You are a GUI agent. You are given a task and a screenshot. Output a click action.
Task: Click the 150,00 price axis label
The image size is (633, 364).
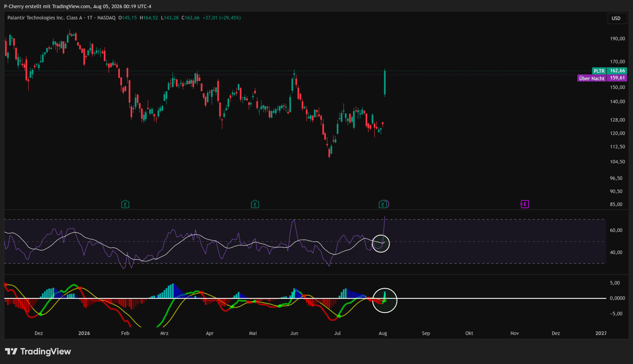pyautogui.click(x=617, y=88)
